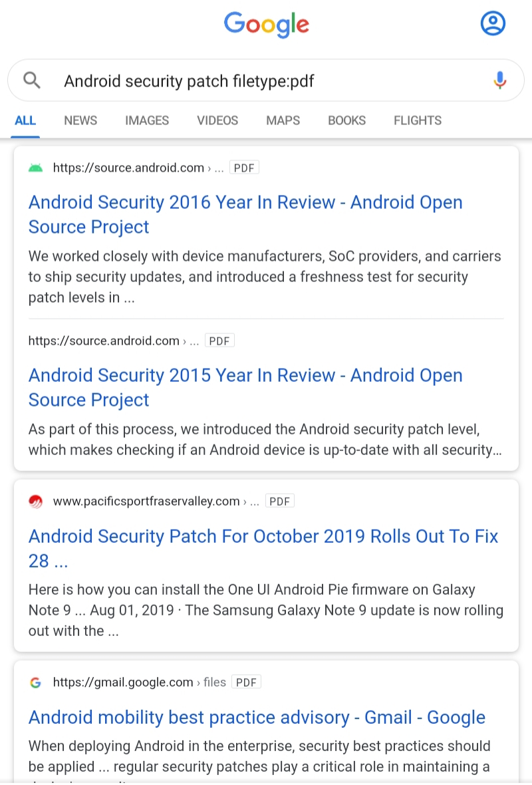Click the Google logo at the top
Viewport: 532px width, 785px height.
point(266,25)
